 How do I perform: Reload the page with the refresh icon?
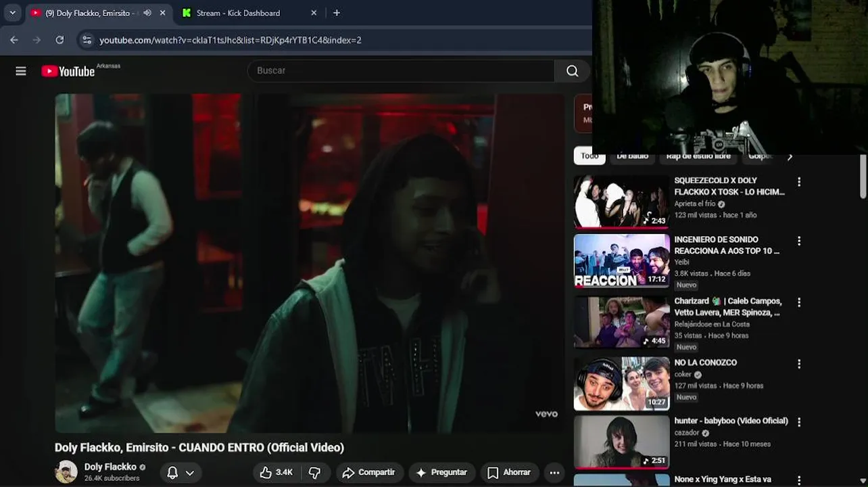pyautogui.click(x=59, y=40)
